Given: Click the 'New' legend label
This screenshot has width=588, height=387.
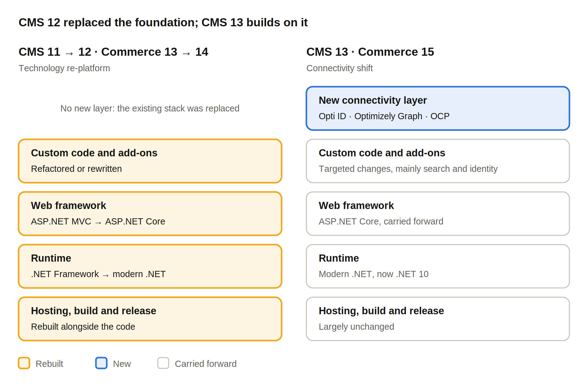Looking at the screenshot, I should click(122, 364).
